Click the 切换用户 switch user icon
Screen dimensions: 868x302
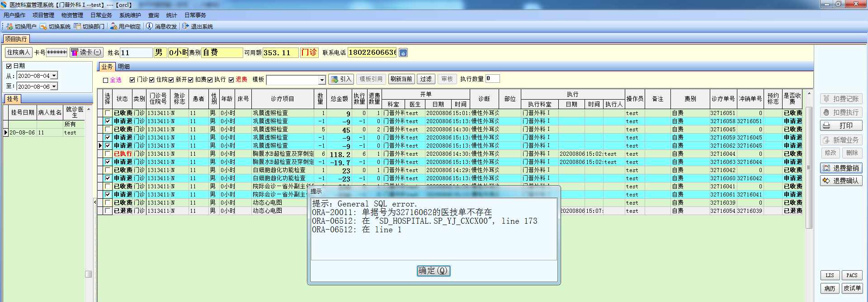[9, 26]
